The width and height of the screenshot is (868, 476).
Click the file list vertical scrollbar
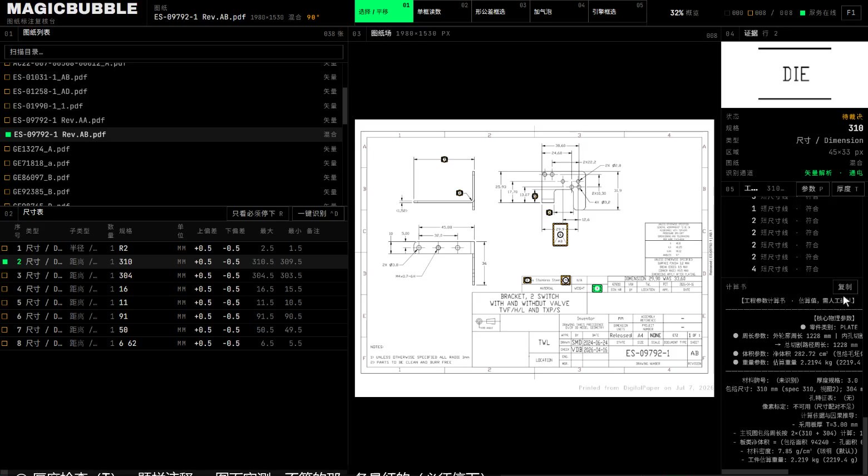346,106
